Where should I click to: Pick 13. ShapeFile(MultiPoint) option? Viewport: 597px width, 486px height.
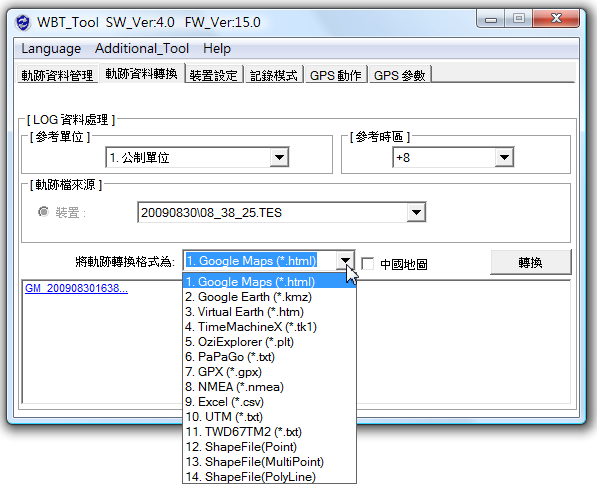(270, 461)
